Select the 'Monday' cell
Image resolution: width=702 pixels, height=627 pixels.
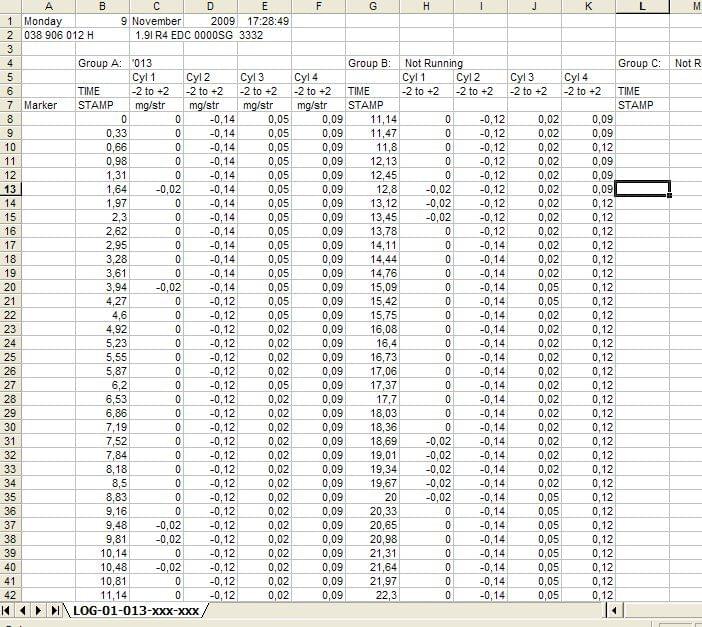[48, 20]
